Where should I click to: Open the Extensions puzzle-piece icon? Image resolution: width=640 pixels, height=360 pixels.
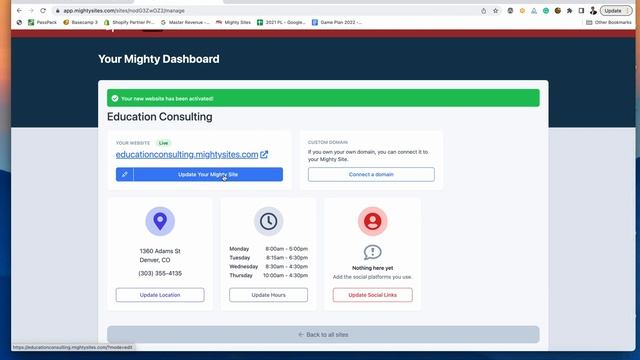coord(569,11)
